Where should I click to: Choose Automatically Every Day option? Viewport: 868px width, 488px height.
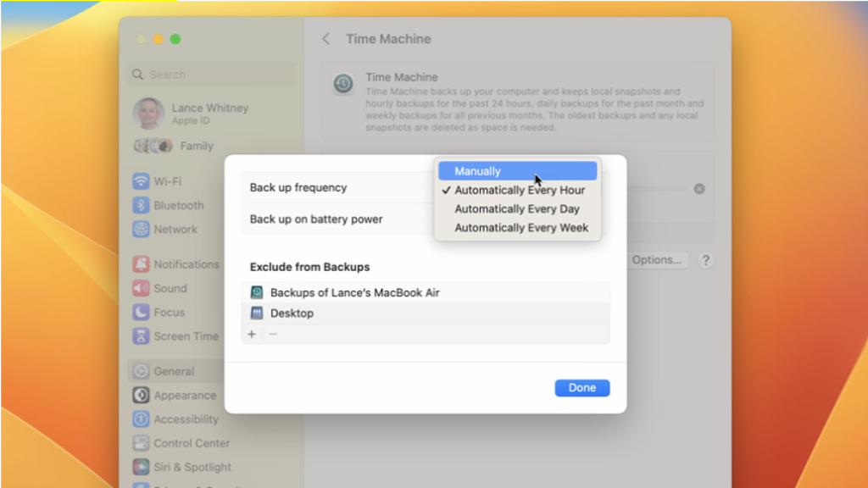(x=518, y=208)
